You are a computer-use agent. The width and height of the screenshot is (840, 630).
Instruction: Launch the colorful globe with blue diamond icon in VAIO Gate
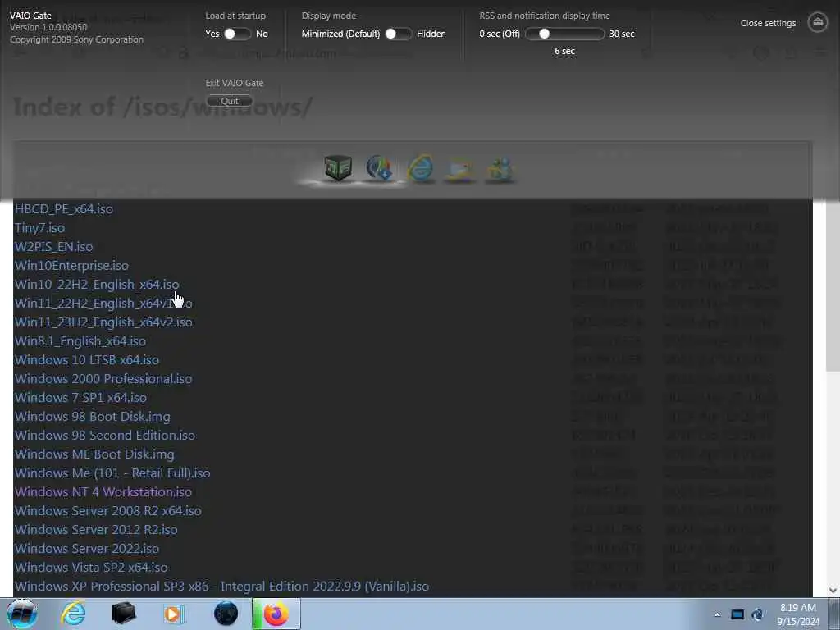click(x=379, y=167)
